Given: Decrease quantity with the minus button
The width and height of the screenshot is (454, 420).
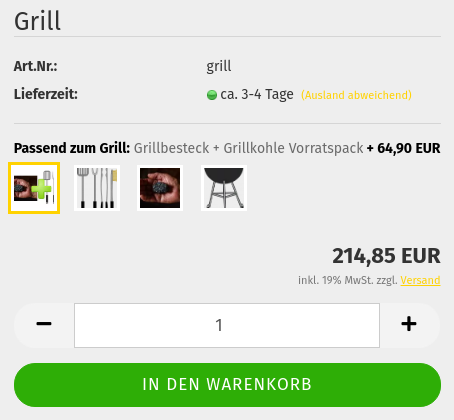Looking at the screenshot, I should 44,324.
